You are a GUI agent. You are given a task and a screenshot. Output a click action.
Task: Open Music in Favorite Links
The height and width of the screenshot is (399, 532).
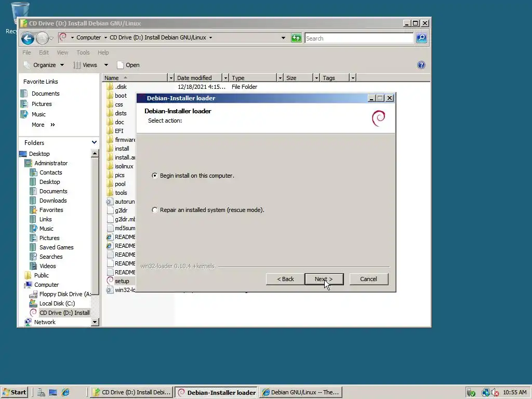pyautogui.click(x=33, y=114)
